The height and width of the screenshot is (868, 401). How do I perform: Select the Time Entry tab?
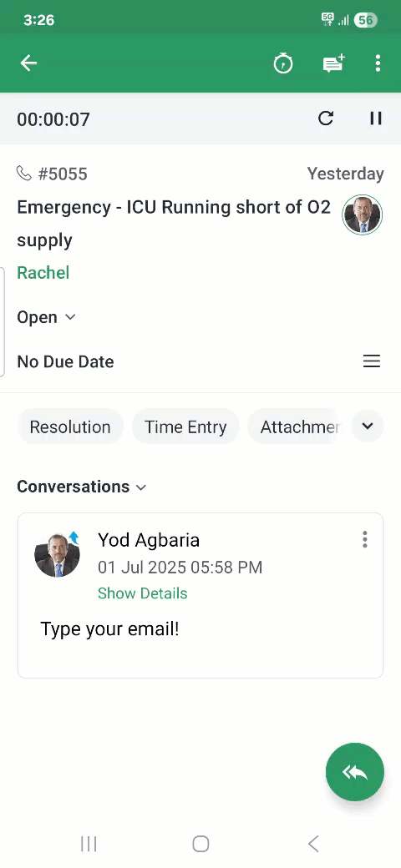[x=185, y=426]
